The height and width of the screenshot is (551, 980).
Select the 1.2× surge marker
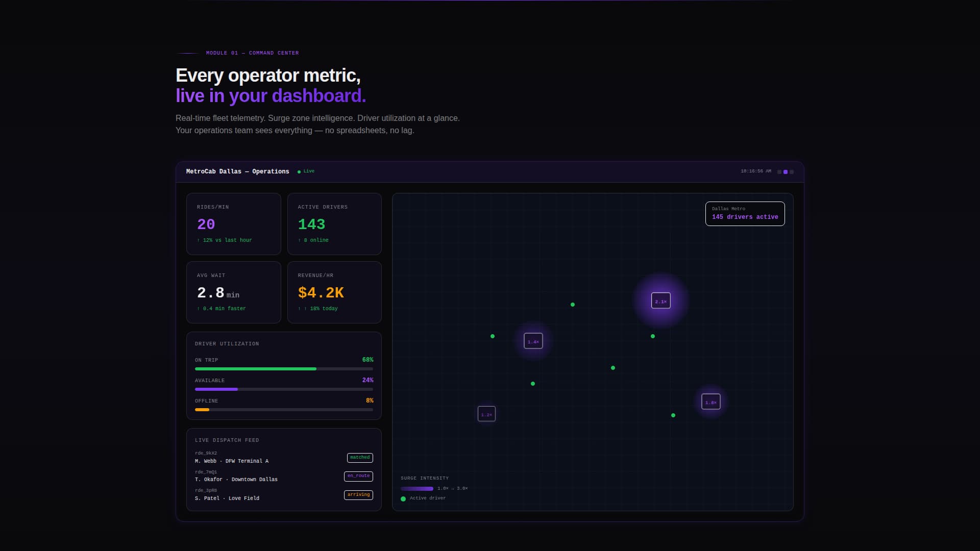(486, 414)
